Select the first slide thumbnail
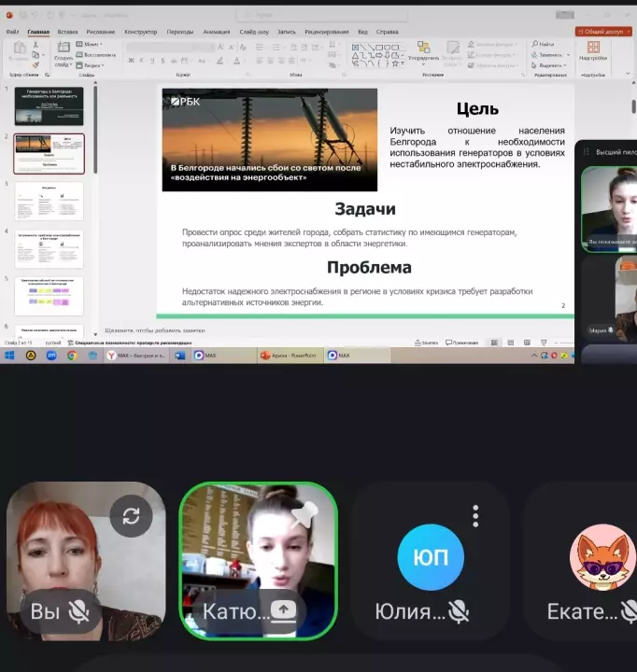Screen dimensions: 637x672 (x=49, y=106)
